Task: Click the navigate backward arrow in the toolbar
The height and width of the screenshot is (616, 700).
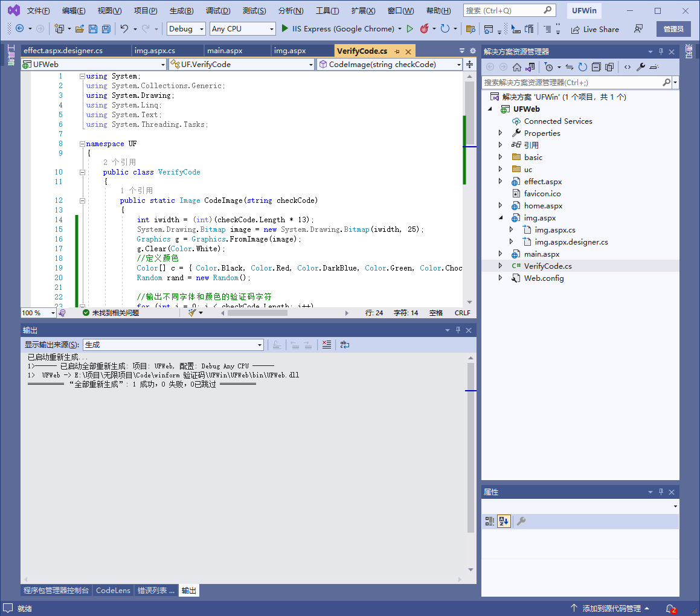Action: [20, 28]
